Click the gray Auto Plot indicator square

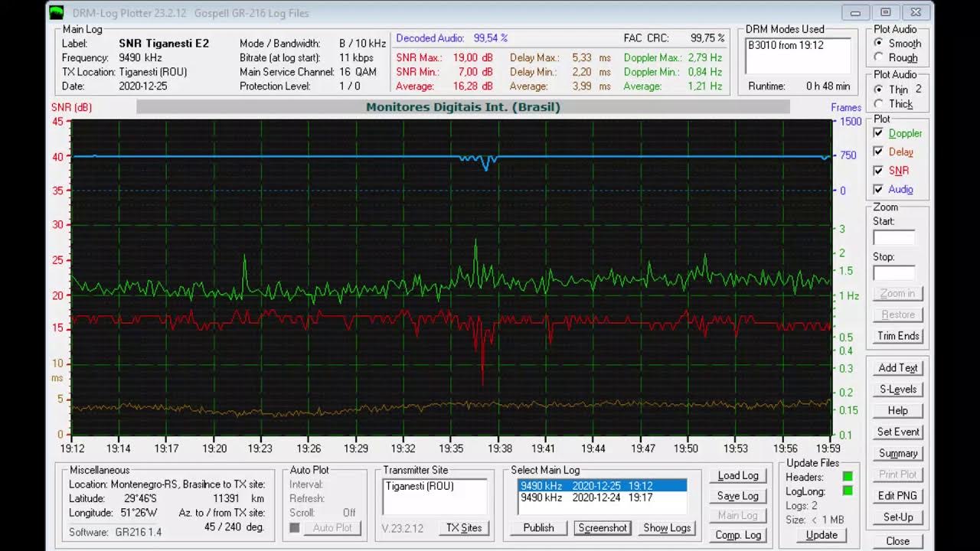(x=295, y=527)
